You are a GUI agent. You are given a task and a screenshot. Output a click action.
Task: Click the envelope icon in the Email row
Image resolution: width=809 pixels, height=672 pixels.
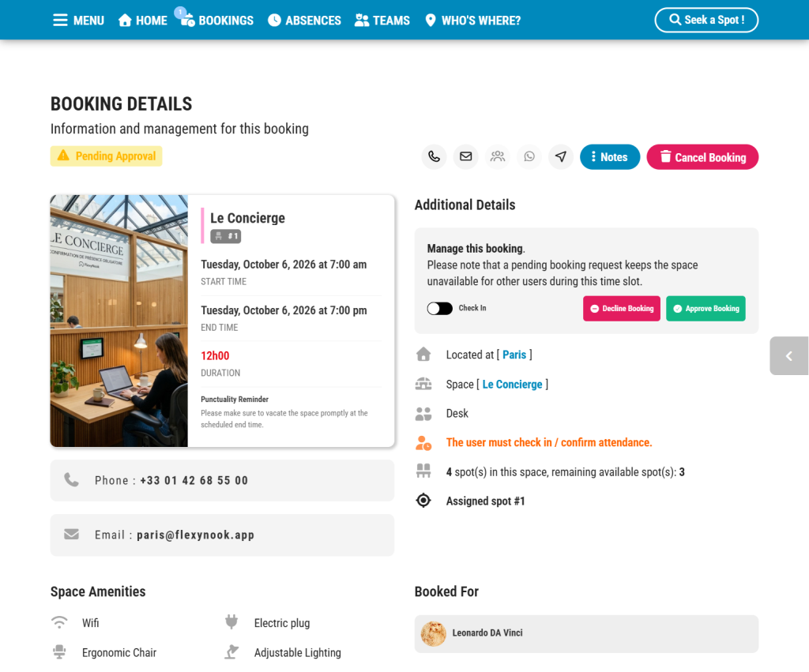click(x=71, y=535)
